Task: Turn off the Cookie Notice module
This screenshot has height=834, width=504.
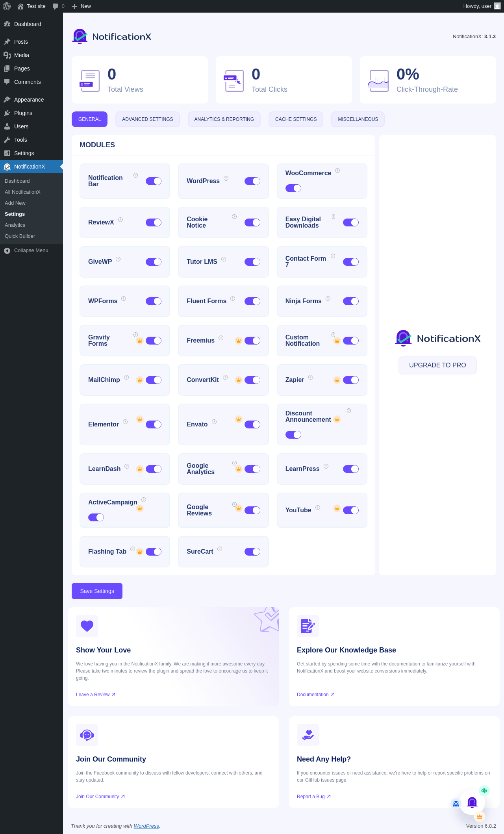Action: tap(252, 222)
